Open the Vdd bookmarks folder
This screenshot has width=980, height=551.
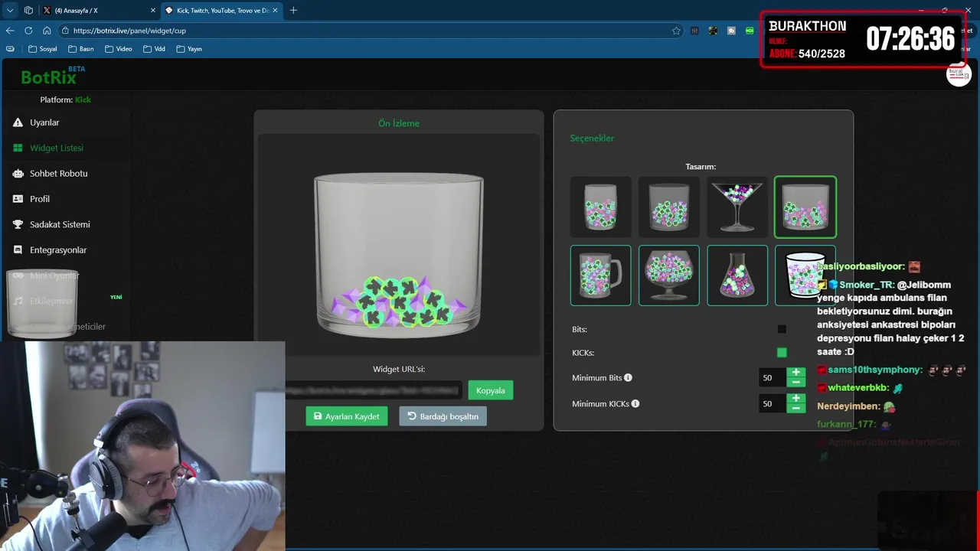tap(154, 49)
